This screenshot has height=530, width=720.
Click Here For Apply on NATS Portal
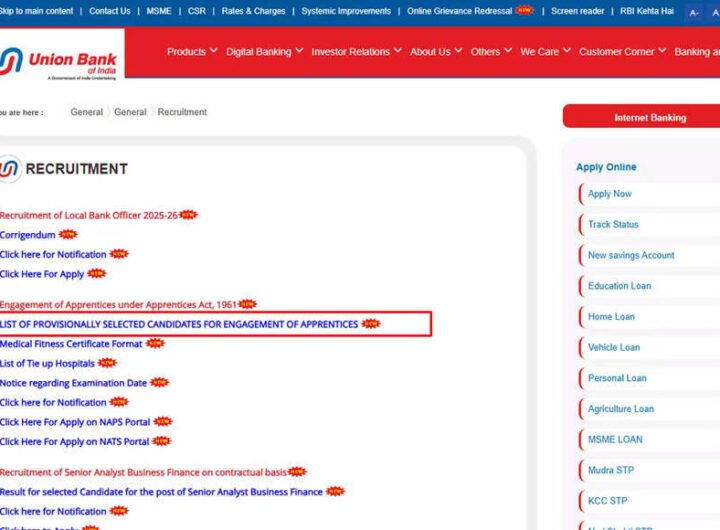tap(74, 441)
